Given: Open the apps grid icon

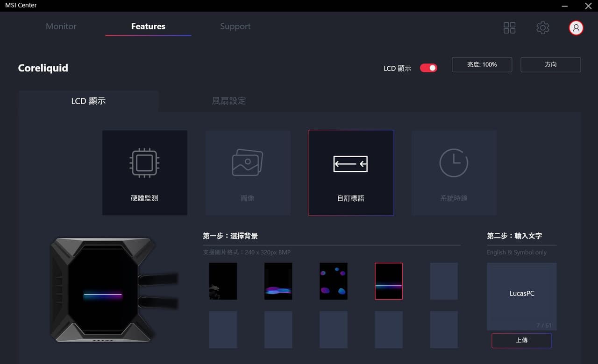Looking at the screenshot, I should (509, 28).
